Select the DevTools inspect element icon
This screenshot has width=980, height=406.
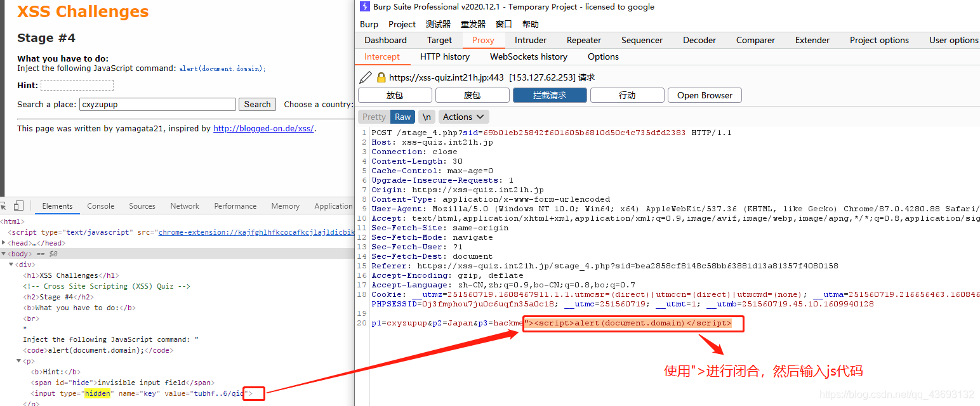(x=3, y=206)
